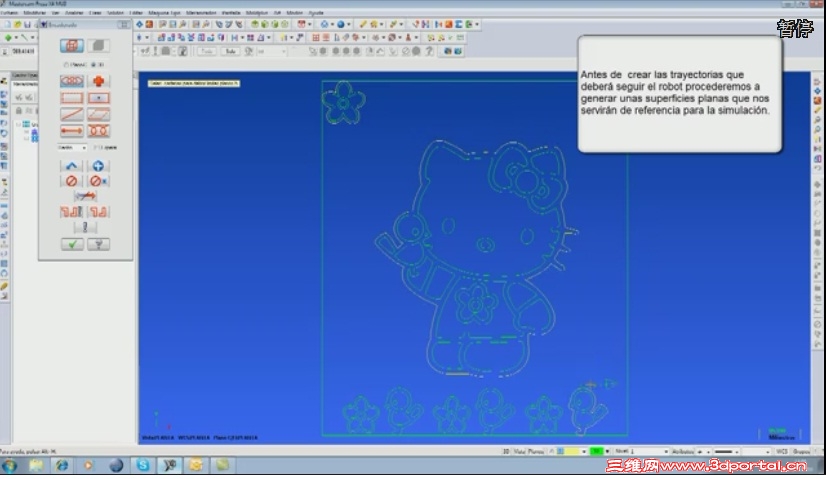Viewport: 826px width, 479px height.
Task: Click the End chain plus icon
Action: click(x=99, y=166)
